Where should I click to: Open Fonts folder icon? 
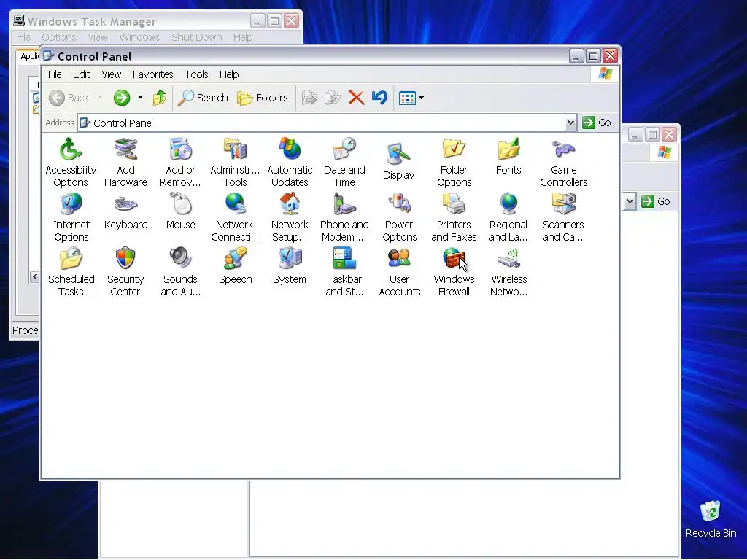click(x=508, y=157)
